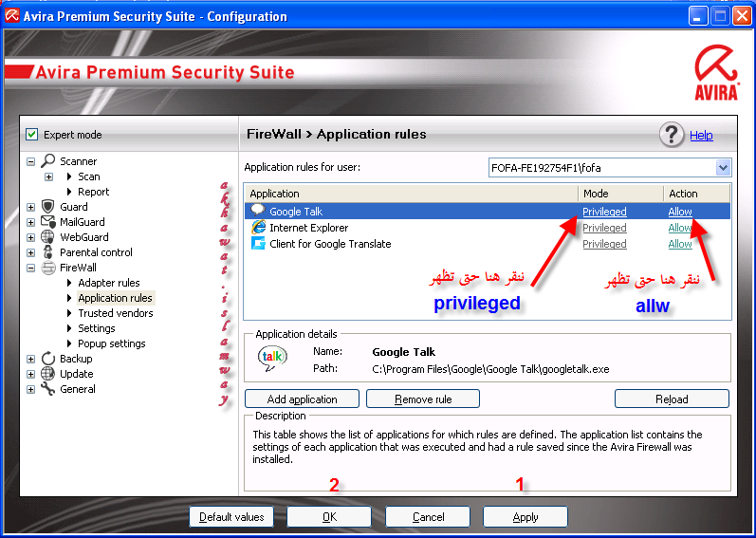
Task: Click the Apply button
Action: tap(526, 517)
